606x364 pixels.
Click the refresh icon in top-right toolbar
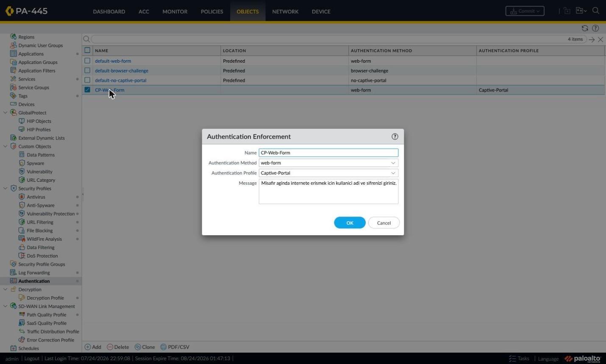[x=585, y=28]
